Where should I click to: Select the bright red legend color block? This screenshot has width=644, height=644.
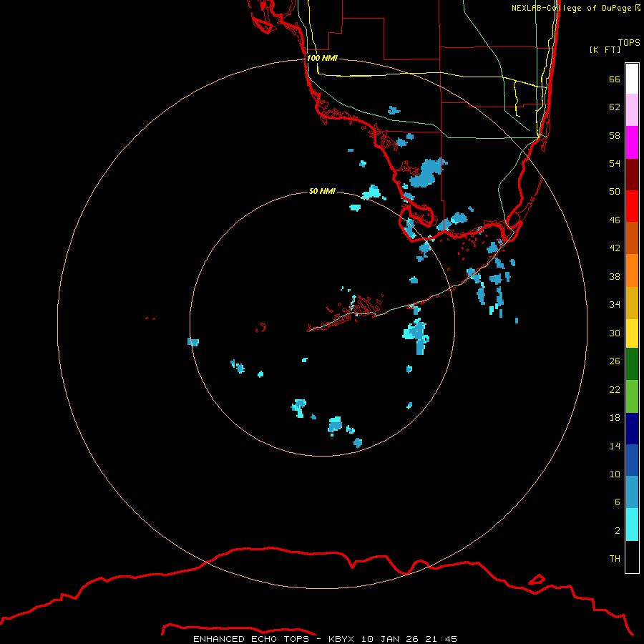(632, 206)
